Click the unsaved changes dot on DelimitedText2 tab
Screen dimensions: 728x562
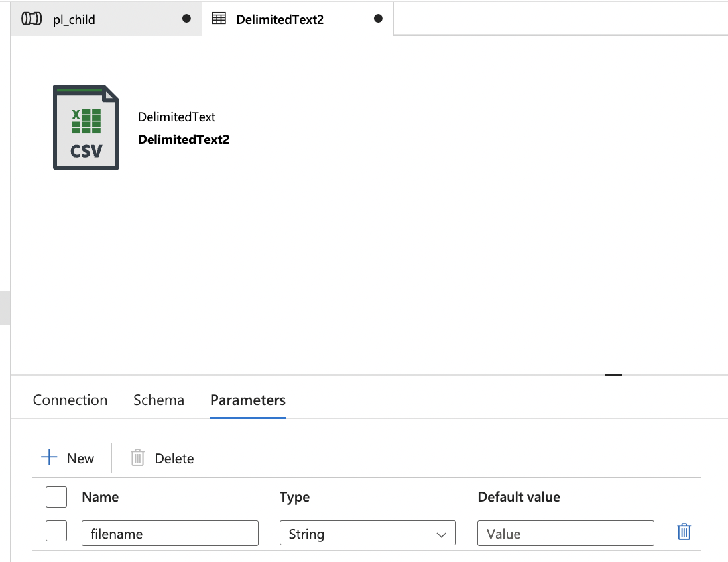pos(378,19)
